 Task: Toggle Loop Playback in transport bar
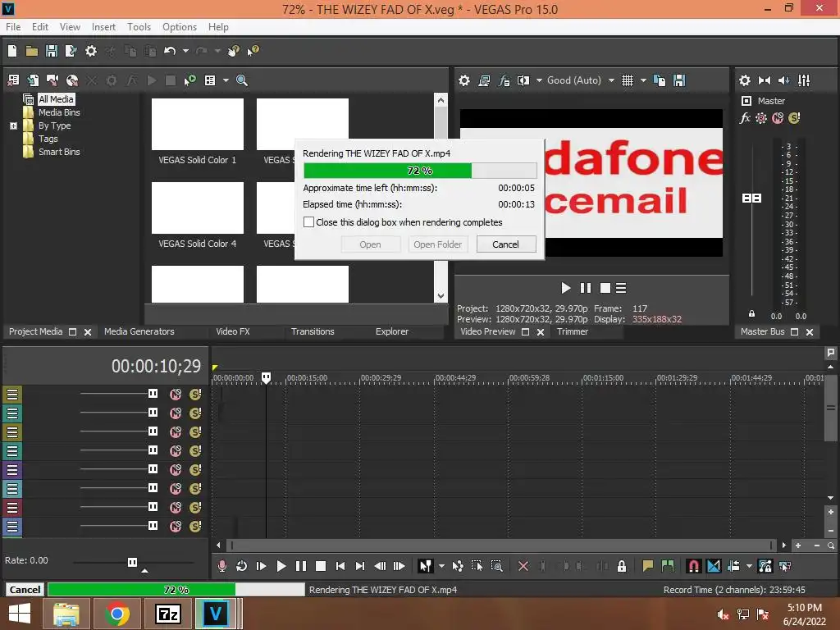coord(242,566)
